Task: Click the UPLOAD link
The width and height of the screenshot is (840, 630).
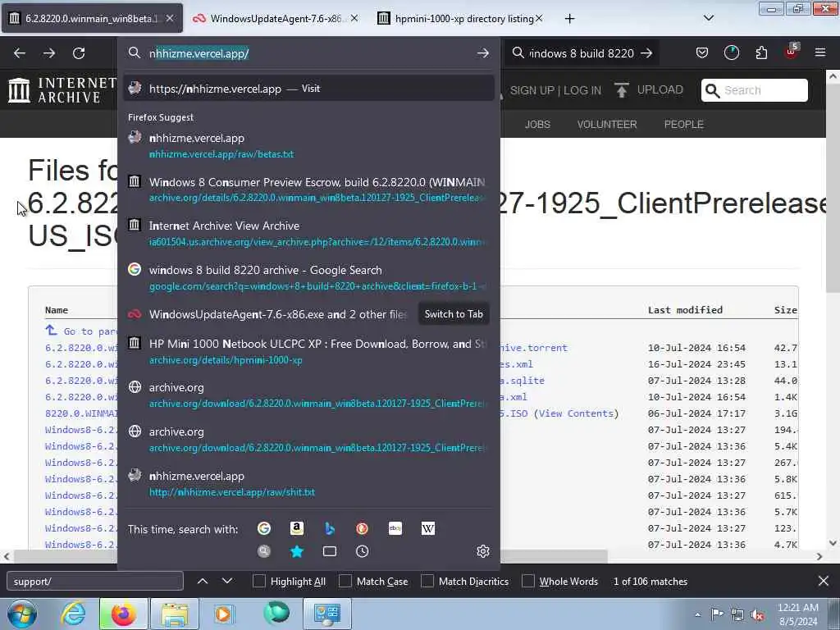Action: point(660,89)
